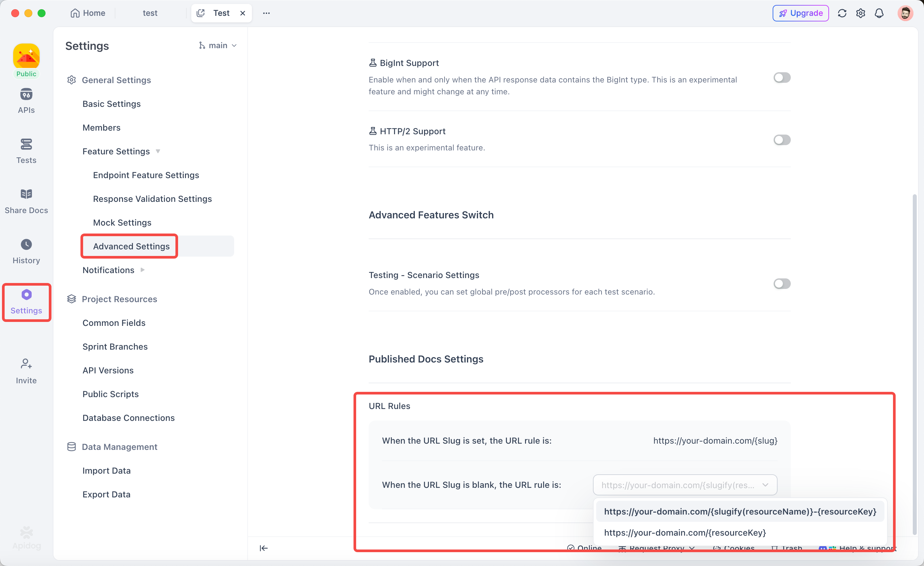Collapse the sidebar with the arrow icon
Screen dimensions: 924x566
point(263,548)
